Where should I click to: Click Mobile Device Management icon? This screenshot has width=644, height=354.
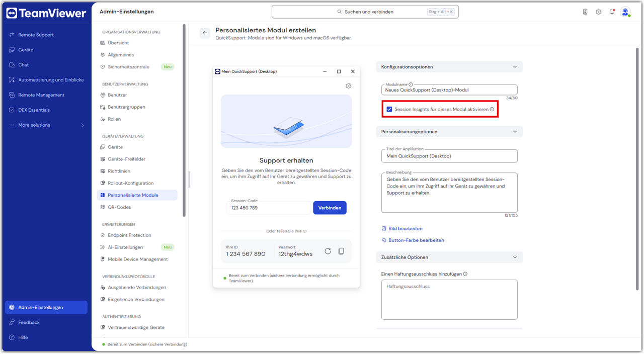(x=103, y=259)
